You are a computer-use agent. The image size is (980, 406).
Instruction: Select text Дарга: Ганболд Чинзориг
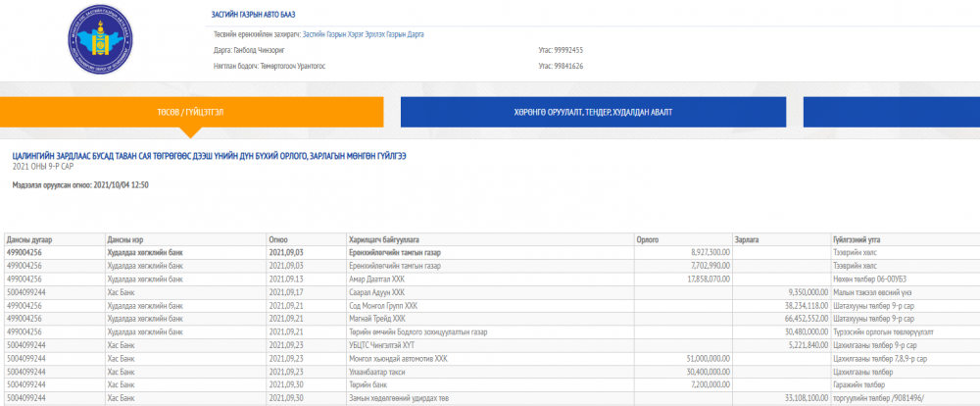pyautogui.click(x=250, y=50)
